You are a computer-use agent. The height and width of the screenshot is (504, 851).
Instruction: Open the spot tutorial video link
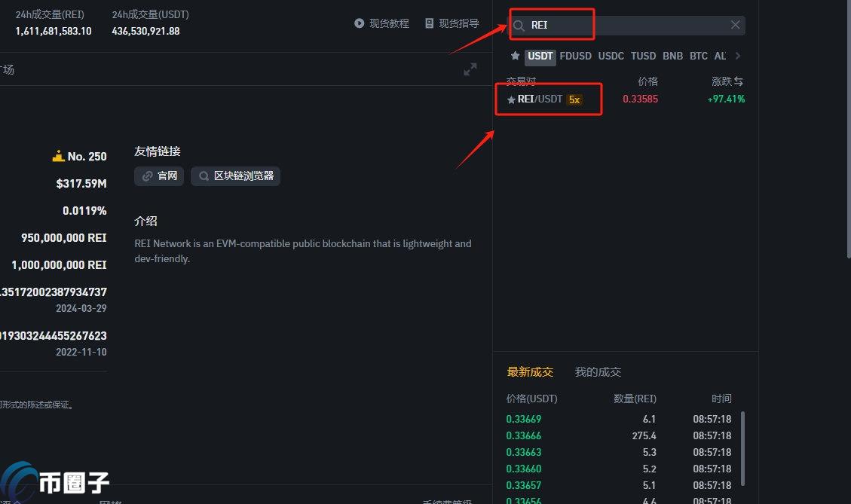381,23
